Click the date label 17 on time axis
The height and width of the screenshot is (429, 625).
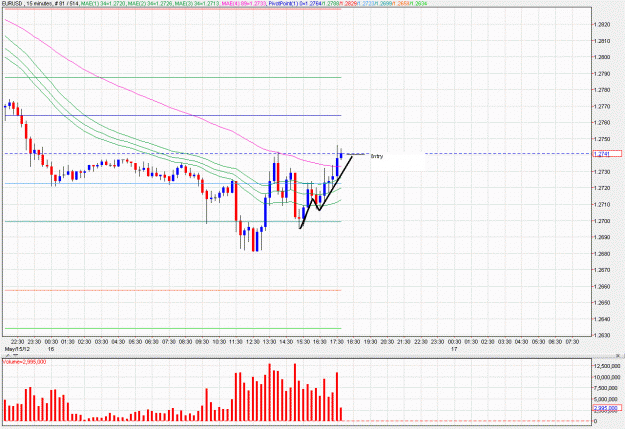[454, 349]
